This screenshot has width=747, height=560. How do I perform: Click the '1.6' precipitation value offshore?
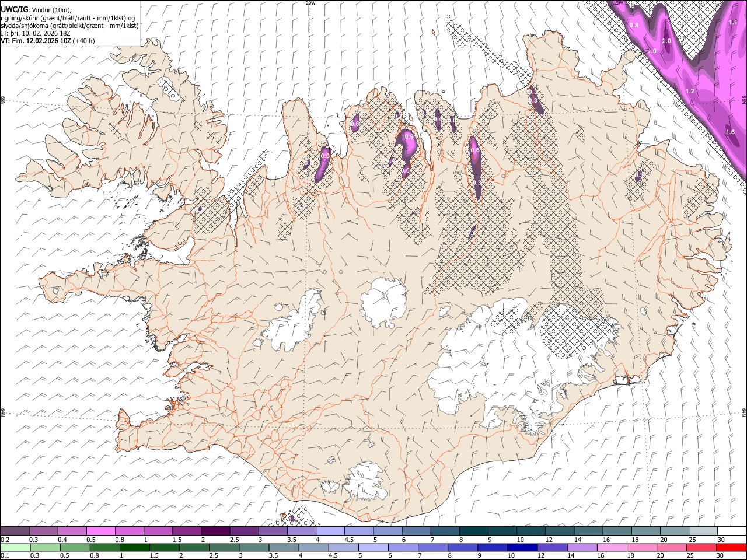click(731, 132)
